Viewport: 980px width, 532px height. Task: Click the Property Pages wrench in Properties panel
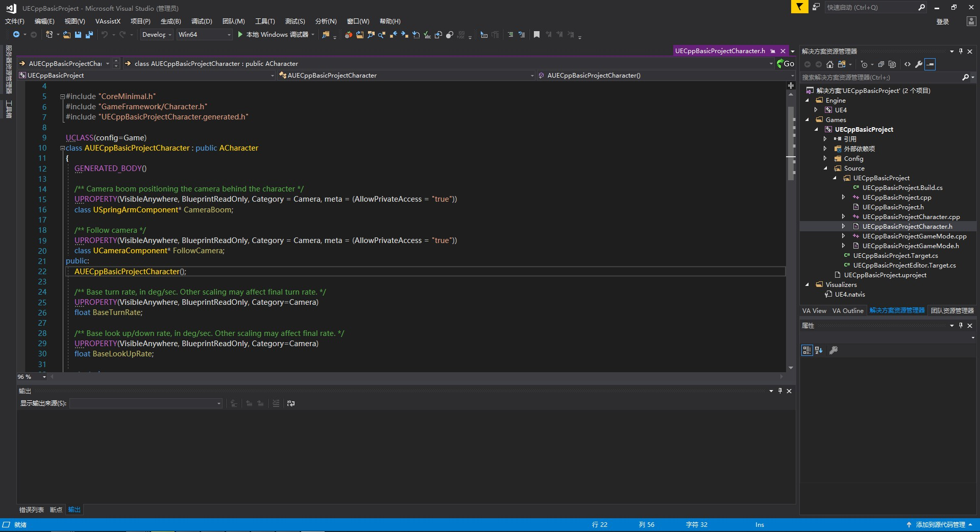tap(834, 350)
